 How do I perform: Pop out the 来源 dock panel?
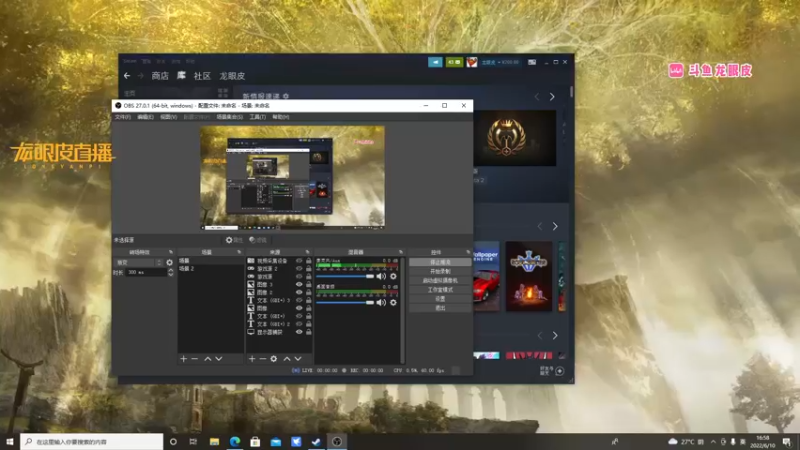click(x=307, y=252)
